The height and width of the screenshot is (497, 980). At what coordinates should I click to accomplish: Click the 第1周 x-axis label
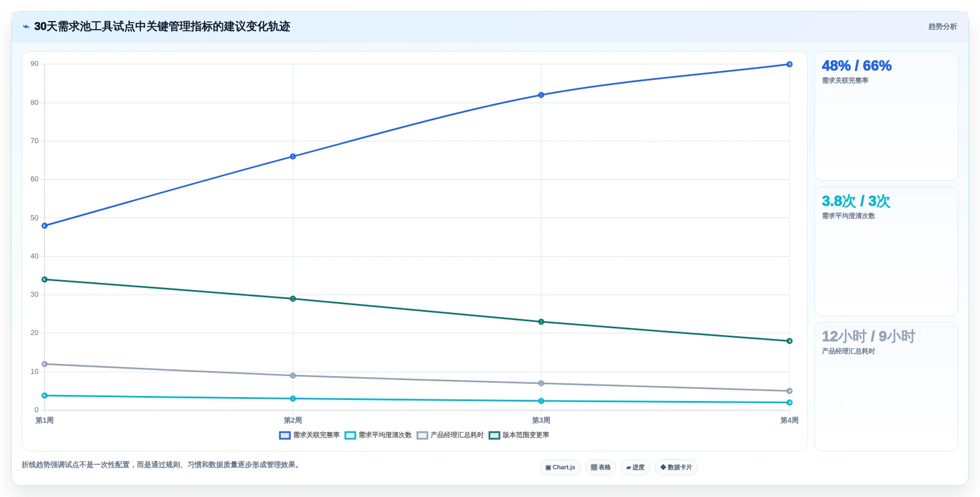click(x=45, y=420)
